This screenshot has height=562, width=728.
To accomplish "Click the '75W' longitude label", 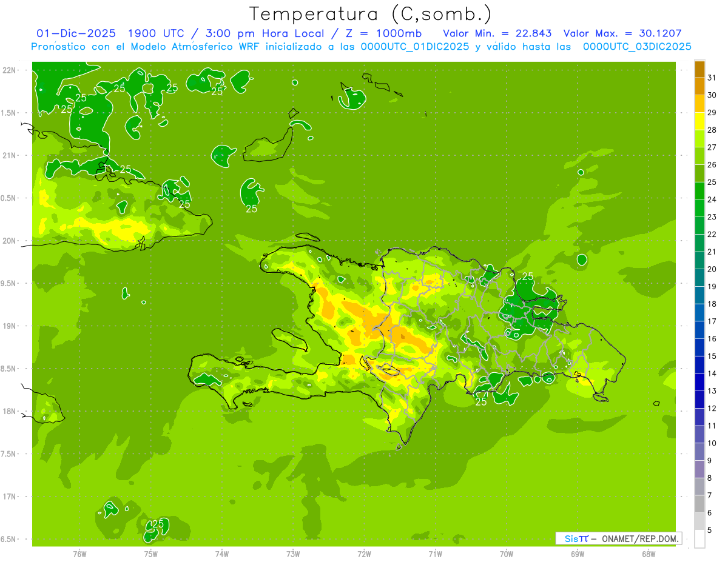I will 150,554.
